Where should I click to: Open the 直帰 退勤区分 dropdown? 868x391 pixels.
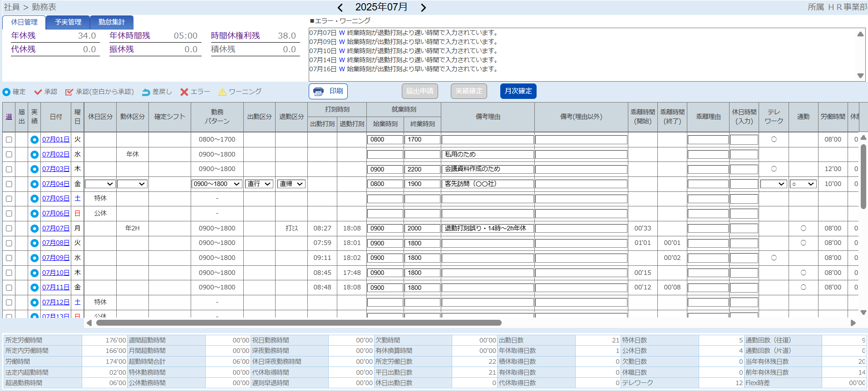tap(291, 184)
